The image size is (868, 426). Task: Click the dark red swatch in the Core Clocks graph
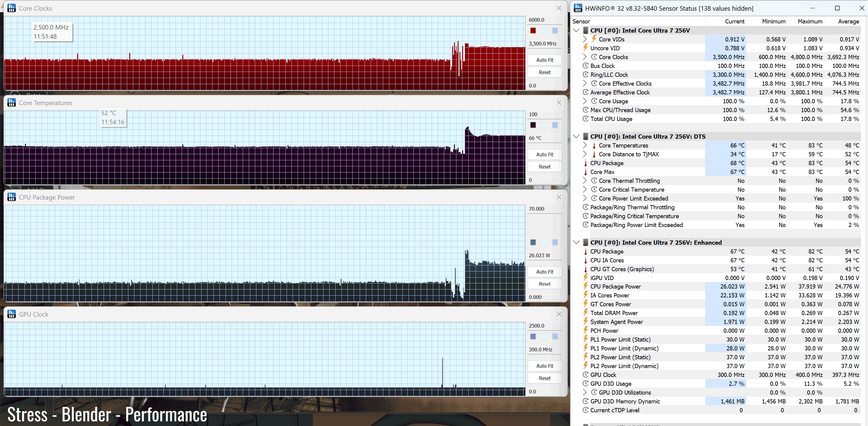[x=533, y=31]
